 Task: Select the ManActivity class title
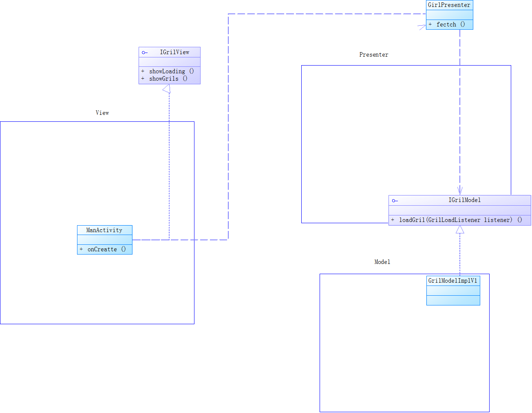[x=104, y=230]
